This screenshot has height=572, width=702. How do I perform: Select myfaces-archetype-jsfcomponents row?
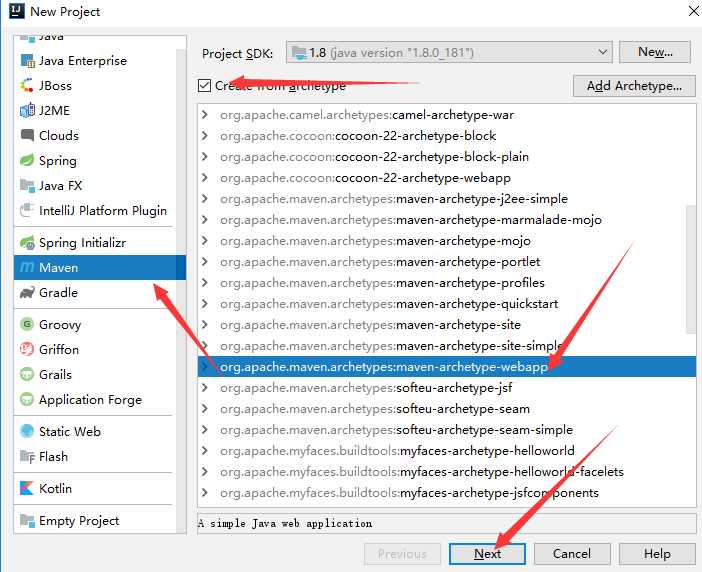pyautogui.click(x=446, y=493)
